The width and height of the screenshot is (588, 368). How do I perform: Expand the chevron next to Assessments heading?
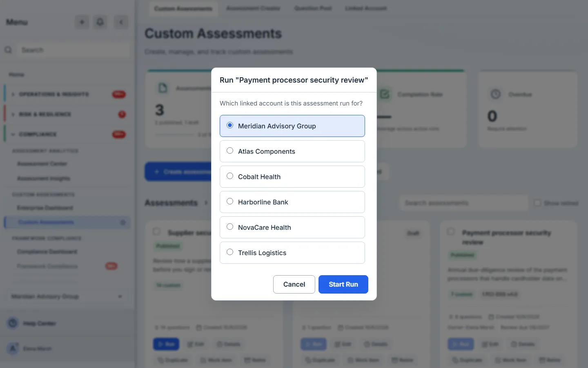[x=206, y=203]
